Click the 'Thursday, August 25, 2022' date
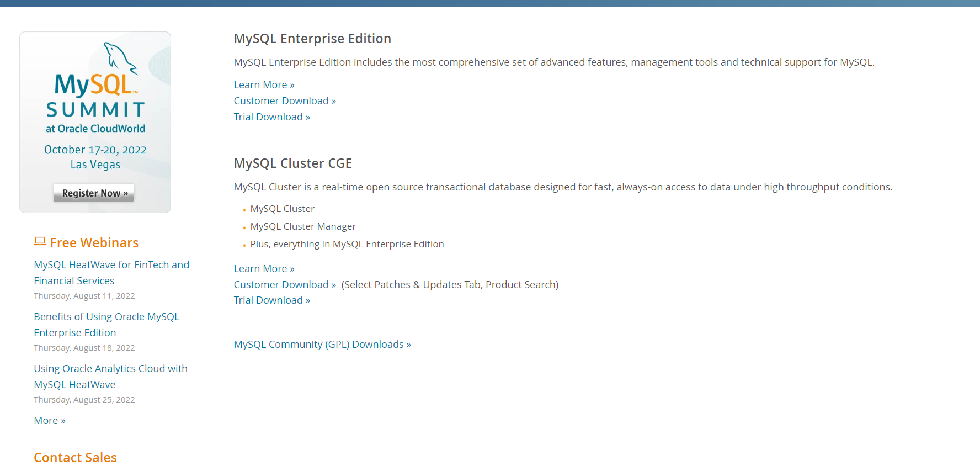980x466 pixels. coord(84,400)
